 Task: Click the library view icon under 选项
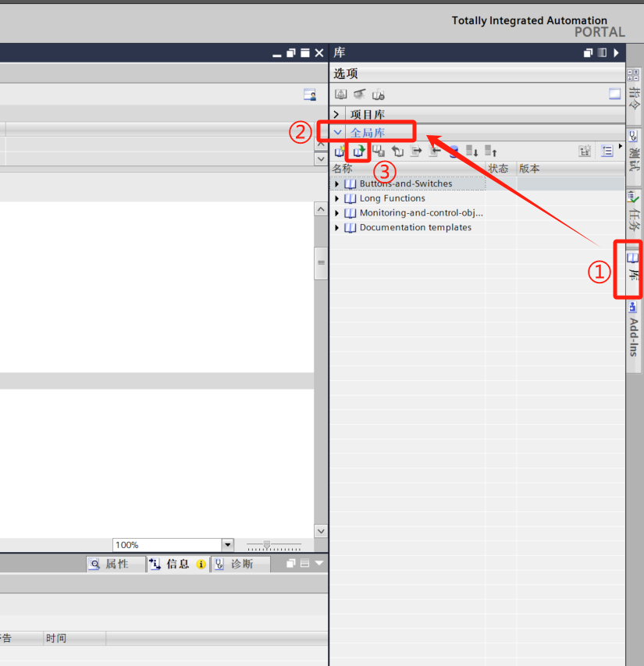point(340,94)
